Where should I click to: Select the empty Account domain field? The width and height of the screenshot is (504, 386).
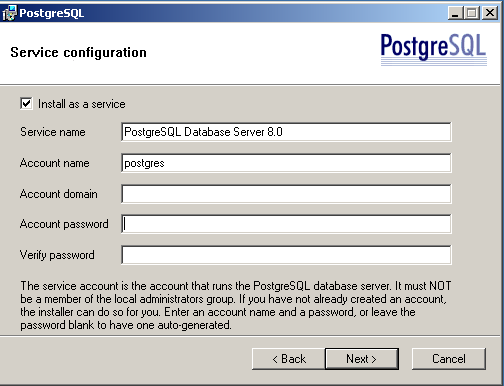tap(286, 194)
